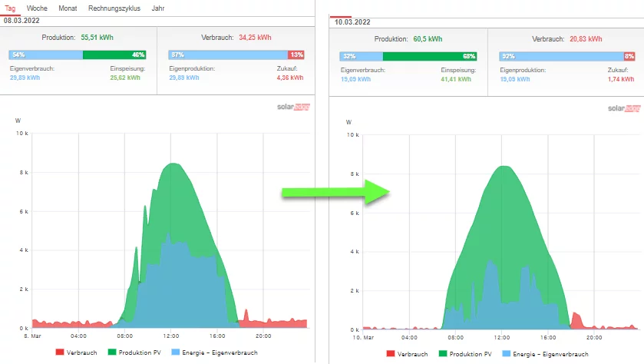Click the 68% green Einspeisung bar segment
This screenshot has width=644, height=364.
[x=429, y=56]
